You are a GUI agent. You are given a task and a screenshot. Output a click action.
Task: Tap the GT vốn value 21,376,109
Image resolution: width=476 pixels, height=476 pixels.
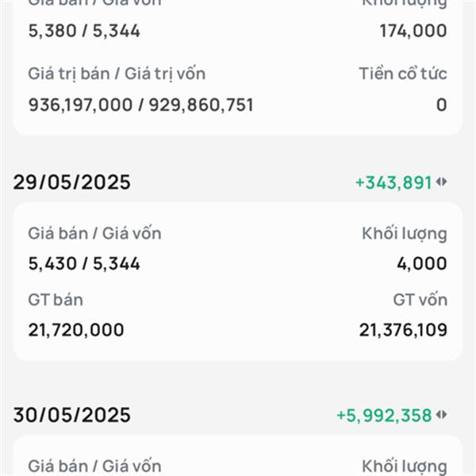coord(403,330)
